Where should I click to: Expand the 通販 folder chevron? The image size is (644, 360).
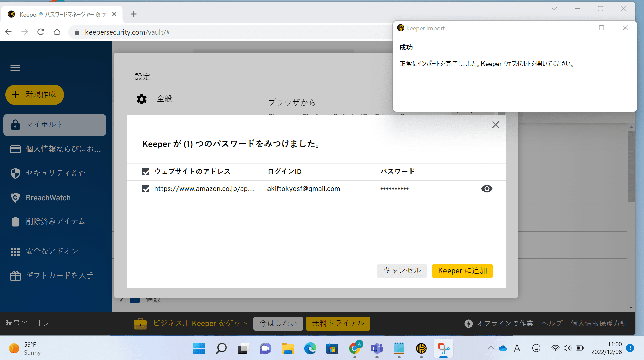[x=122, y=299]
